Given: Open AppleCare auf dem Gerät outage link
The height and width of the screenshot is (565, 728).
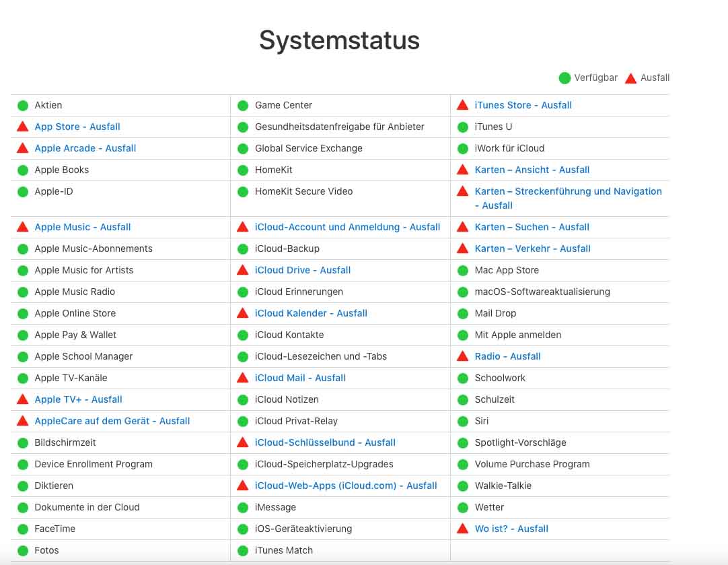Looking at the screenshot, I should click(112, 421).
